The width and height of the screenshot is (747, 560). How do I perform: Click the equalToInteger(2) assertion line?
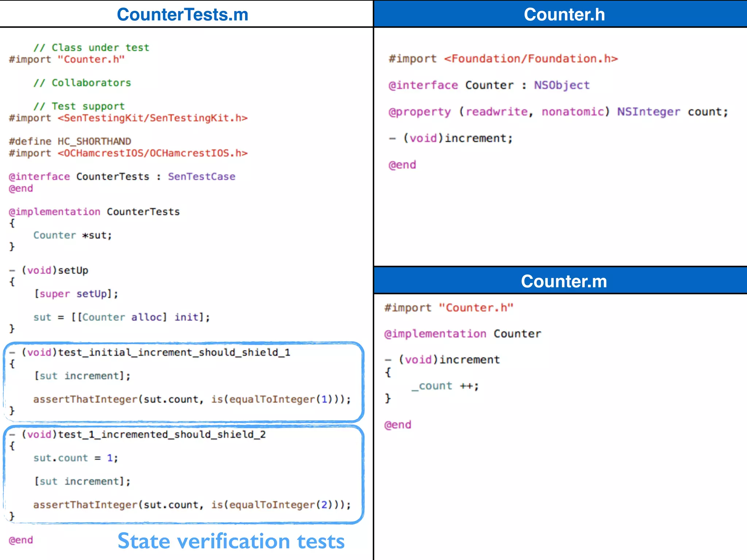(x=192, y=505)
